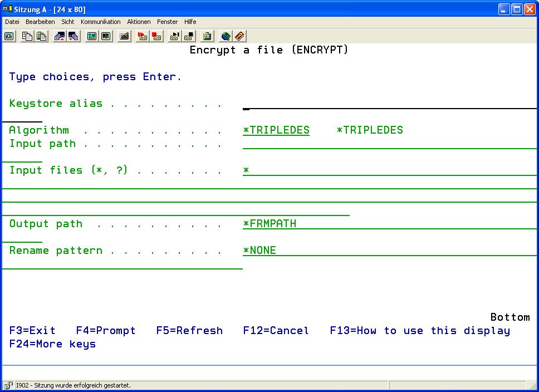
Task: Open the Kommunikation menu
Action: point(100,22)
